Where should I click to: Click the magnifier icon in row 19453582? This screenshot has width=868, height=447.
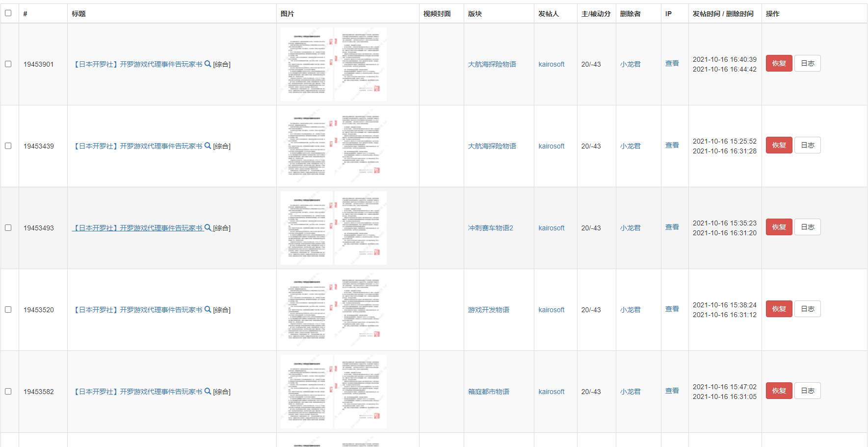click(208, 391)
